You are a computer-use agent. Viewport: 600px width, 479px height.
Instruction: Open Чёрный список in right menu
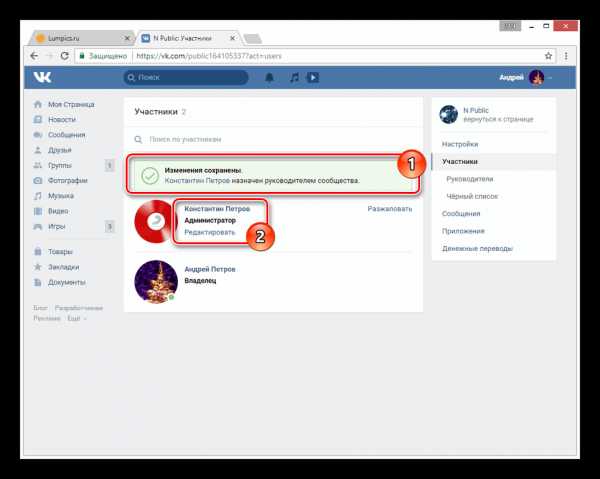click(x=472, y=196)
